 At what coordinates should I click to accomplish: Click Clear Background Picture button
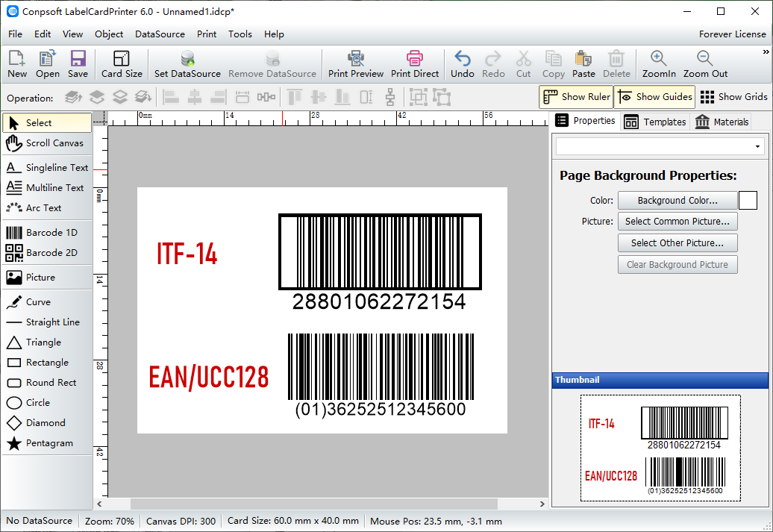pos(677,265)
